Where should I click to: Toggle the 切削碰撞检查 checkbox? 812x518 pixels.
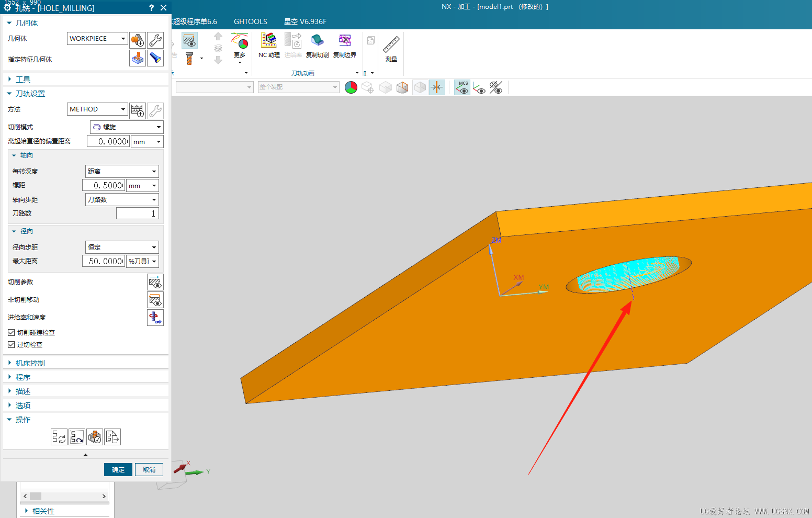coord(11,333)
